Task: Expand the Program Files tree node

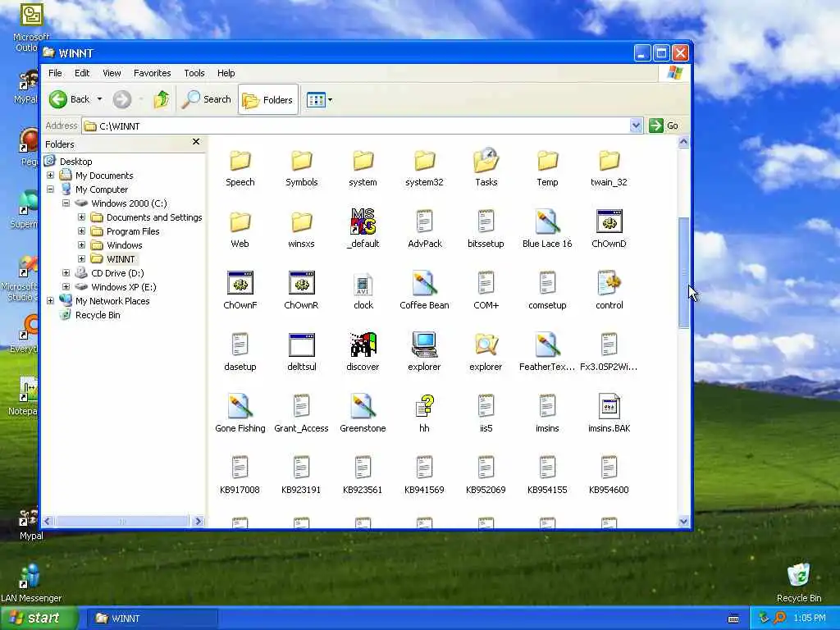Action: pos(81,231)
